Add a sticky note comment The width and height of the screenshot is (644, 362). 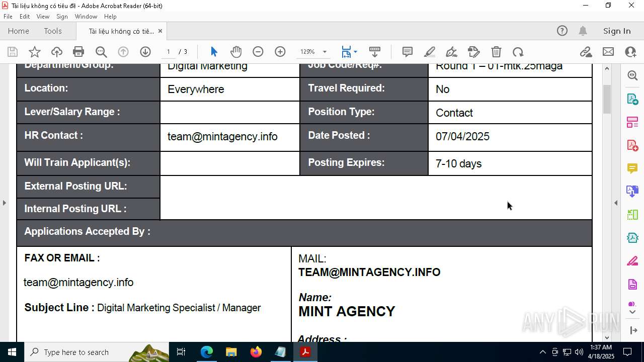[408, 52]
